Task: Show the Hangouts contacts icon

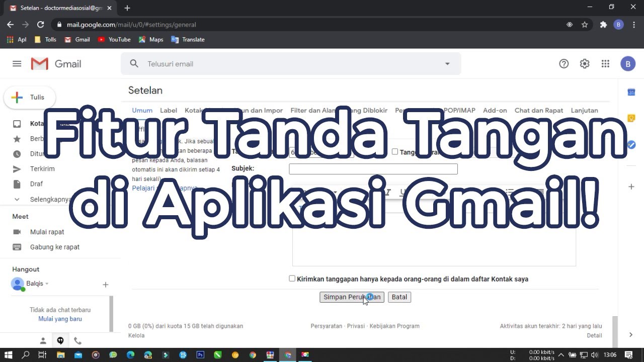Action: point(43,340)
